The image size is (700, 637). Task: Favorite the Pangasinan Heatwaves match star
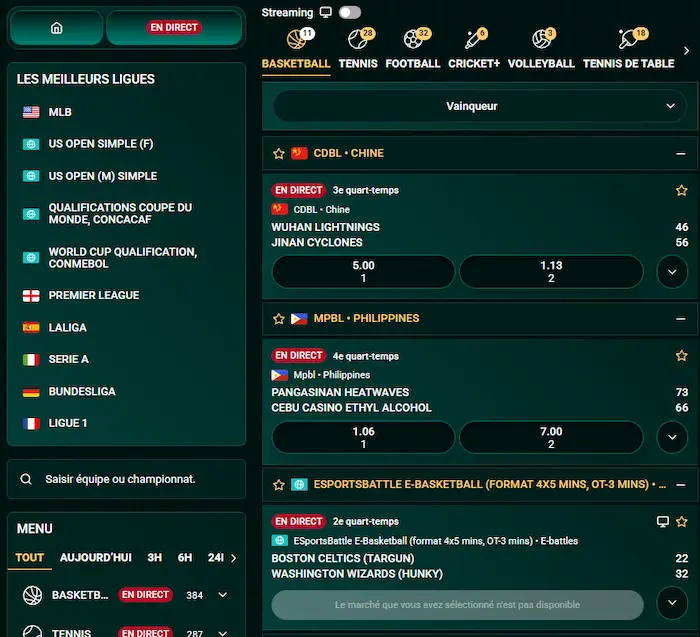(681, 355)
